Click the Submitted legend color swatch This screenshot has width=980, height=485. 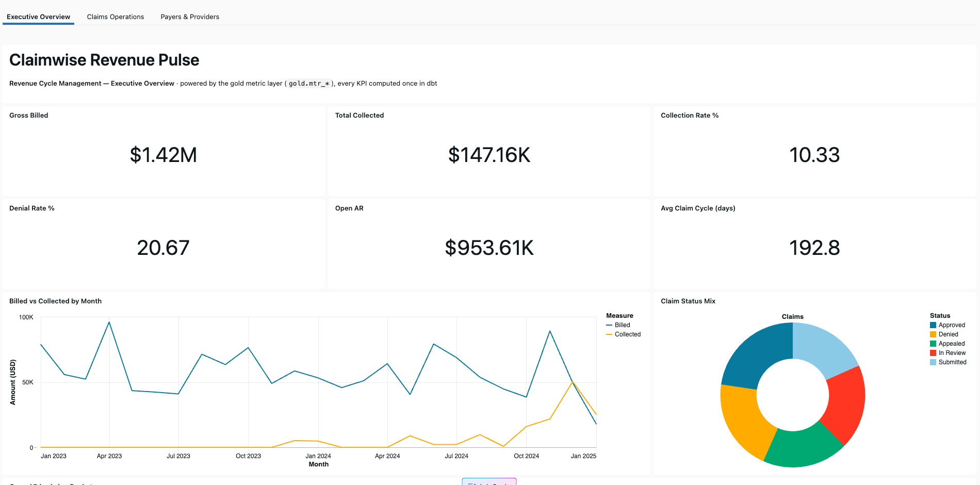click(933, 362)
